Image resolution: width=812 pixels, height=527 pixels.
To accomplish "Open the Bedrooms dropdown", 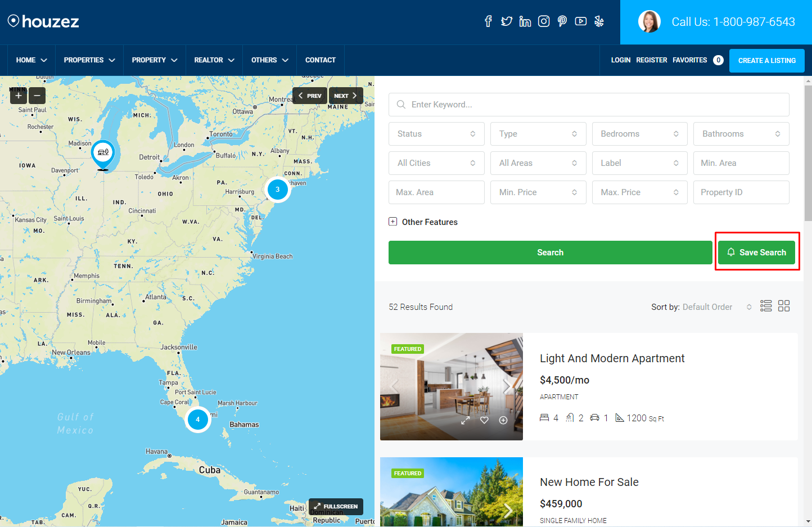I will tap(640, 134).
